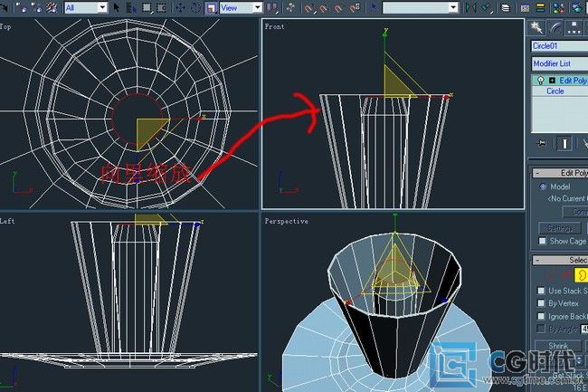Open the Named Selection Sets dropdown
Viewport: 588px width, 392px height.
pyautogui.click(x=421, y=7)
